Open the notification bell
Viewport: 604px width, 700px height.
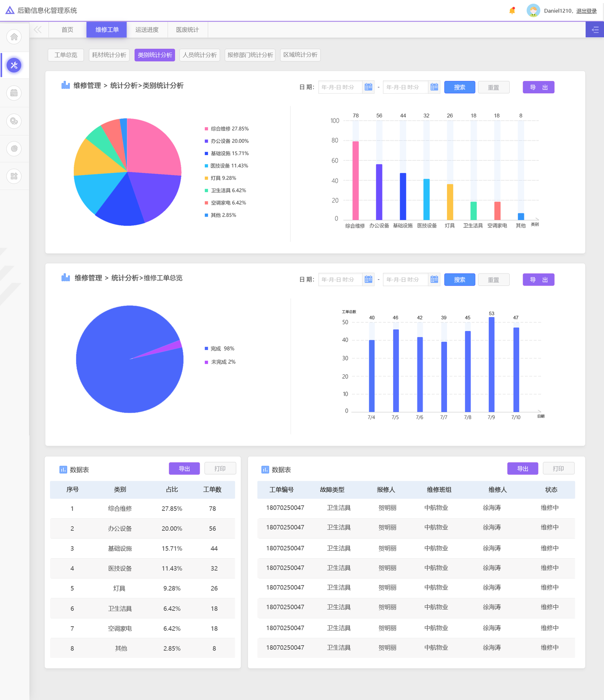point(512,11)
